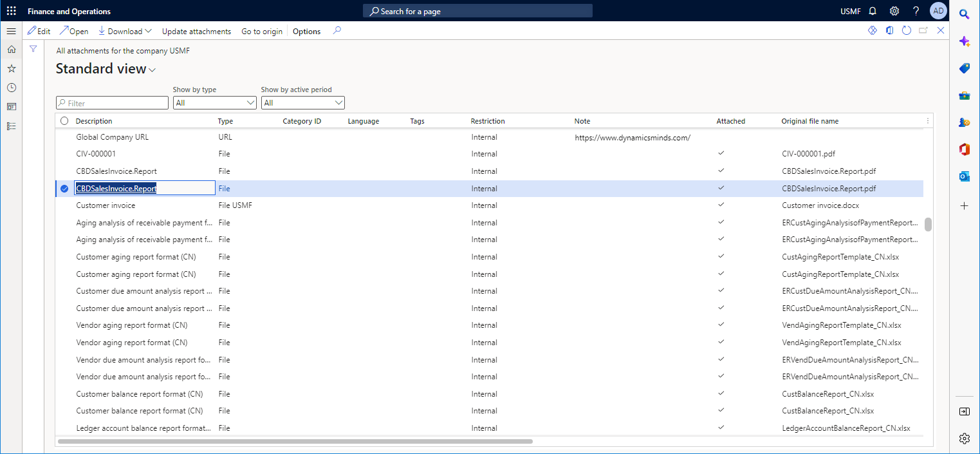Deselect the checked CBDSalesInvoice.Report row
The width and height of the screenshot is (980, 454).
(x=64, y=189)
